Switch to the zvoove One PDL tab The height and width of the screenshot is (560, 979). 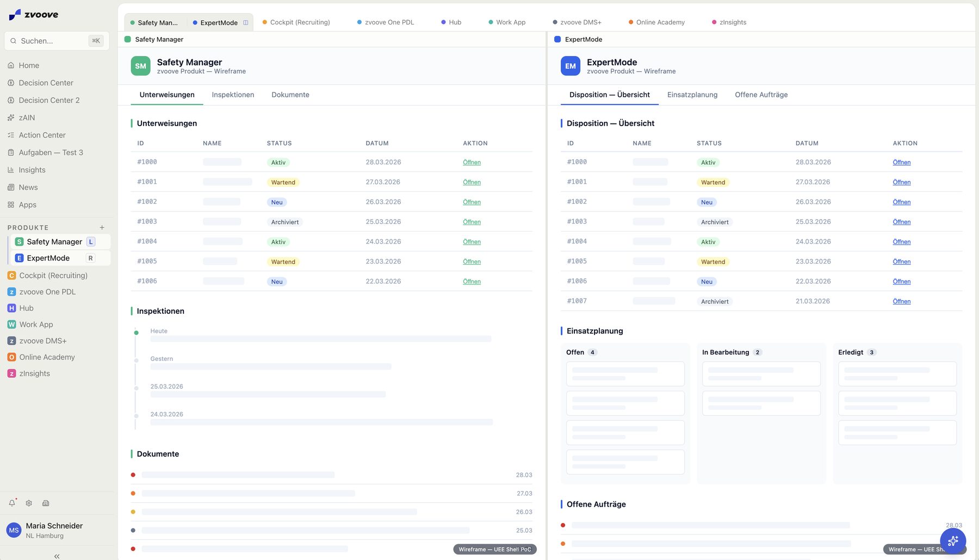pyautogui.click(x=386, y=22)
